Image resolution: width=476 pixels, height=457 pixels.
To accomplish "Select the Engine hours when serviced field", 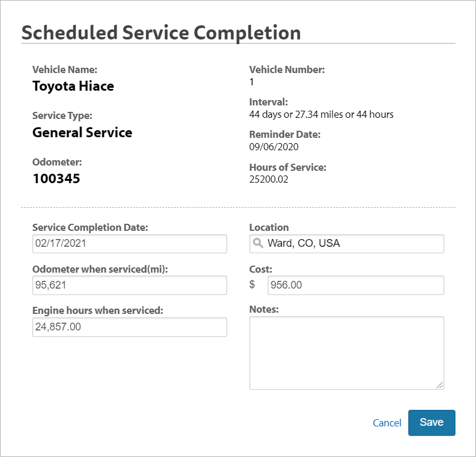I will tap(129, 327).
